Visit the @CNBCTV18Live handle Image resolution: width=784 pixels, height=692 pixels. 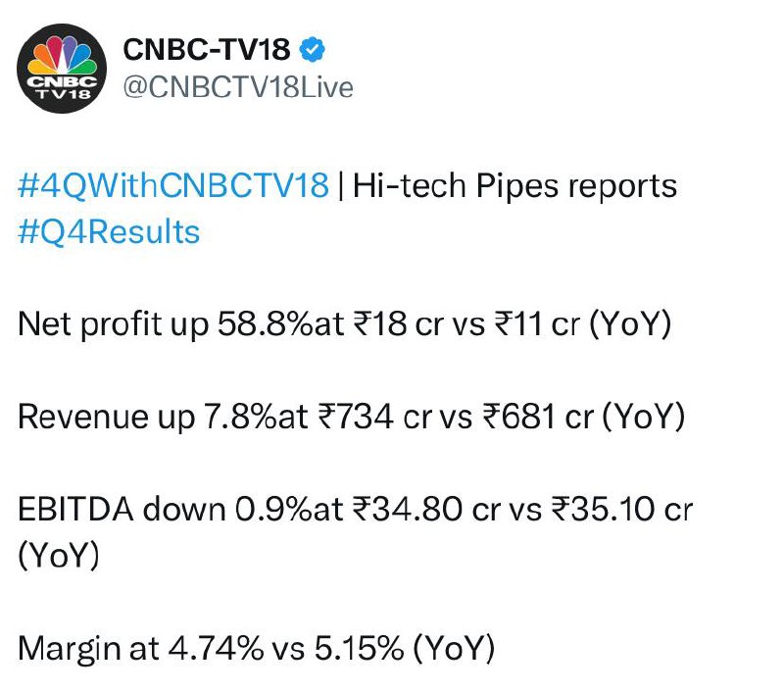[x=238, y=87]
